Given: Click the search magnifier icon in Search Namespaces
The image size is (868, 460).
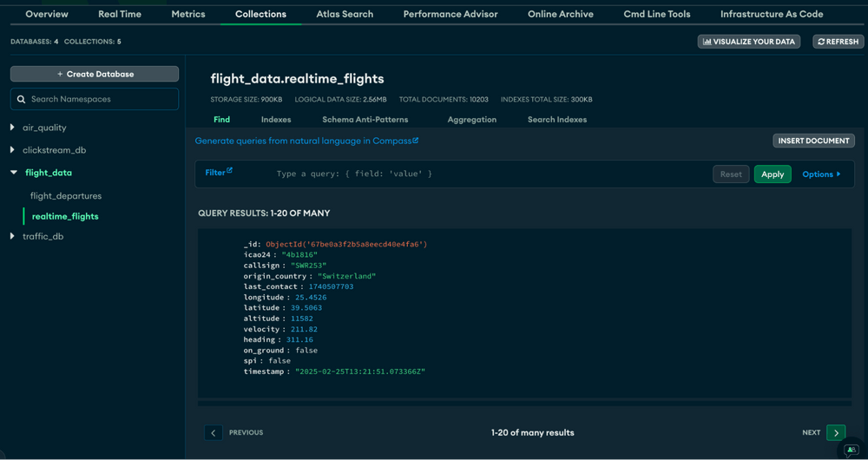Looking at the screenshot, I should [21, 100].
